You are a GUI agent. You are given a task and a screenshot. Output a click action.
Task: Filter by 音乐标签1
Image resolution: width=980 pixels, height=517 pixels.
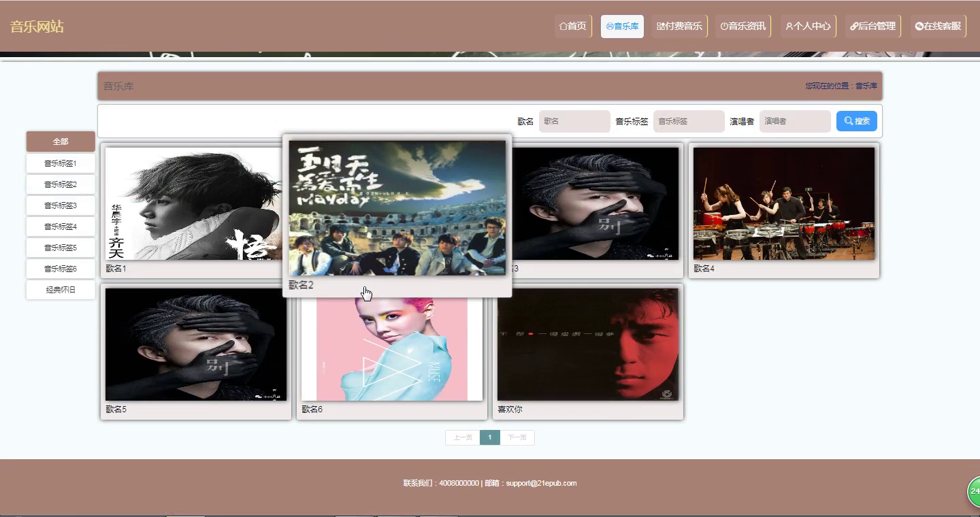pyautogui.click(x=61, y=163)
